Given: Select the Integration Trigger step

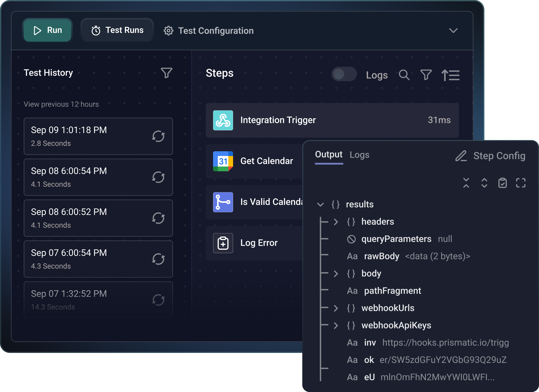Looking at the screenshot, I should point(332,120).
